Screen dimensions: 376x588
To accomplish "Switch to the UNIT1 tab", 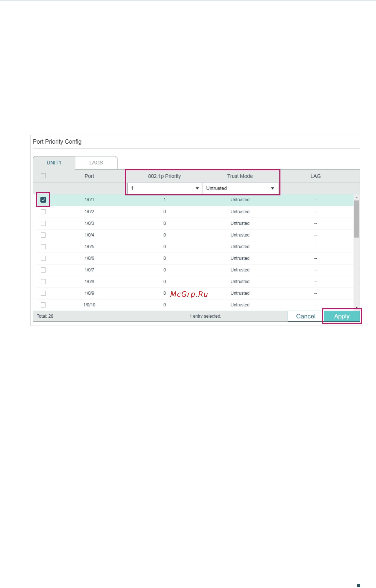I will 54,163.
